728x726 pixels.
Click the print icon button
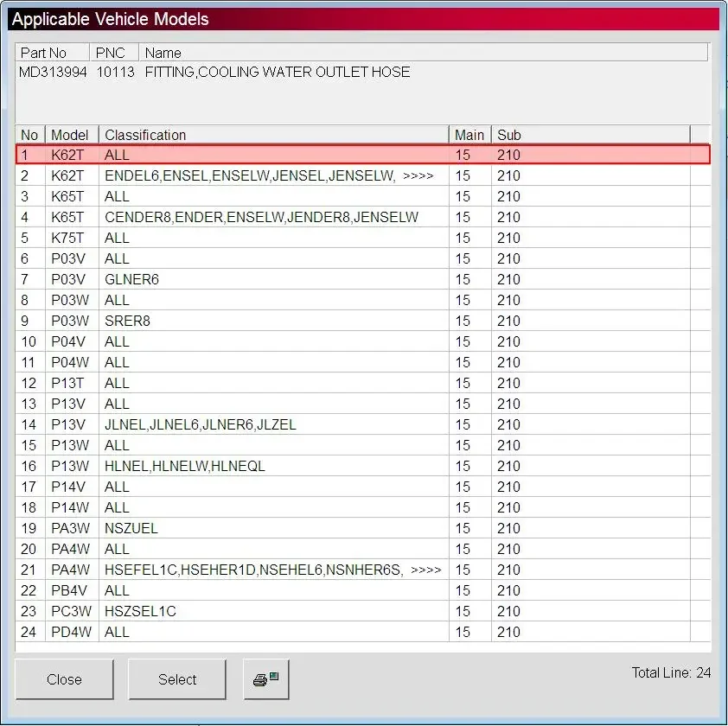pos(266,679)
